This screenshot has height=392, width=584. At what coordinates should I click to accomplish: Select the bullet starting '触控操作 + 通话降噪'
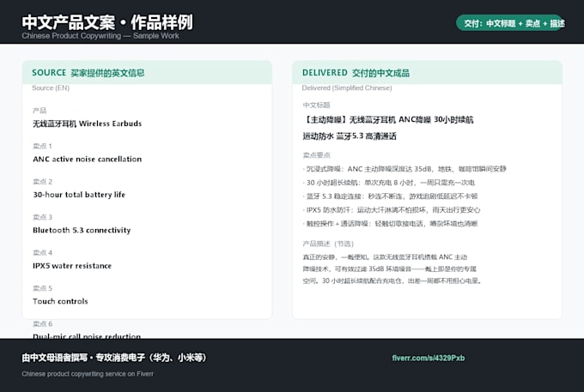[390, 224]
